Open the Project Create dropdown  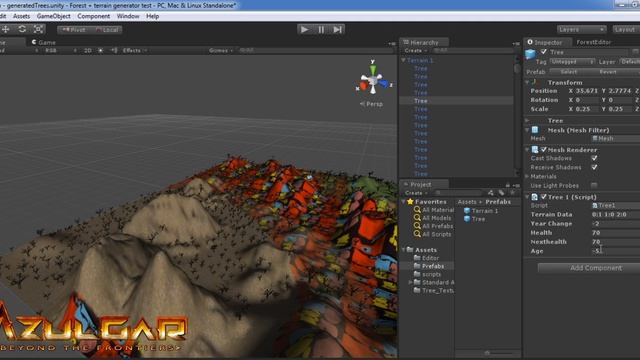pyautogui.click(x=416, y=193)
